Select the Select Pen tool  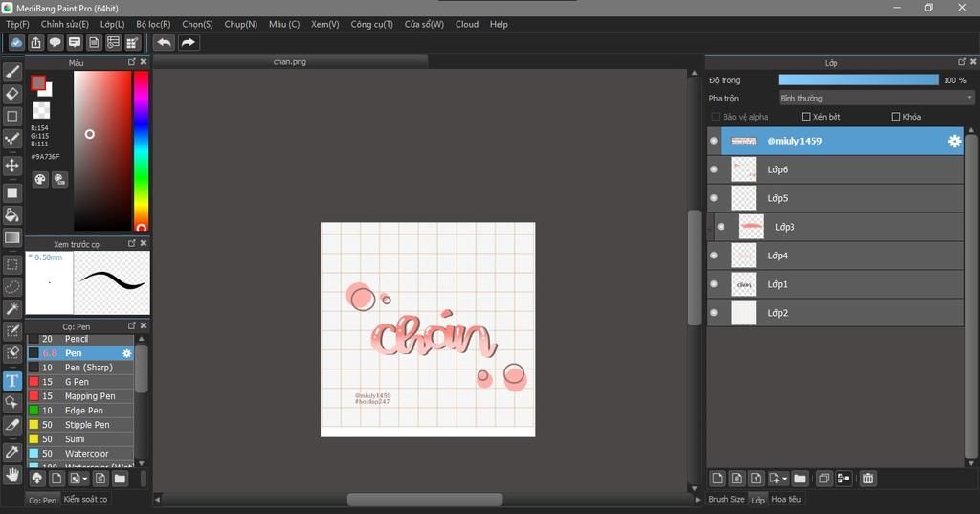click(11, 331)
